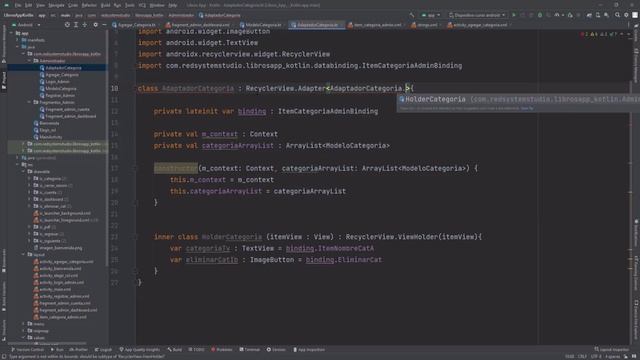Open the app run configuration dropdown

pyautogui.click(x=431, y=15)
